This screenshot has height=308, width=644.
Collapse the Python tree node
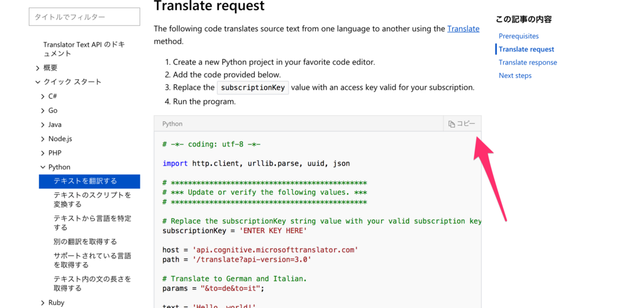[43, 167]
